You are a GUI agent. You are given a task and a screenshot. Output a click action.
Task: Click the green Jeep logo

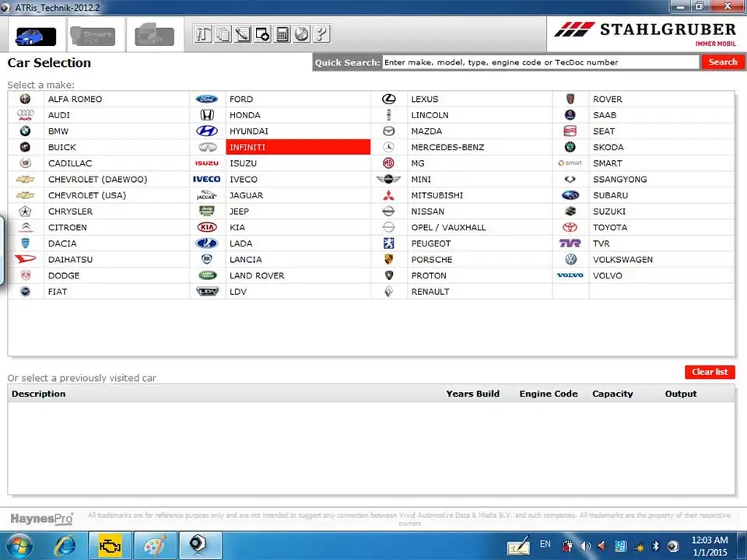(x=207, y=212)
